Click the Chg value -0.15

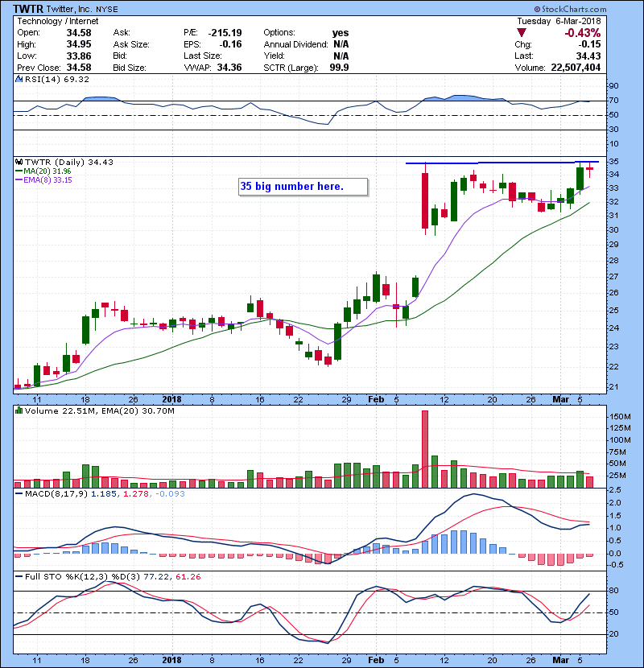(x=589, y=44)
